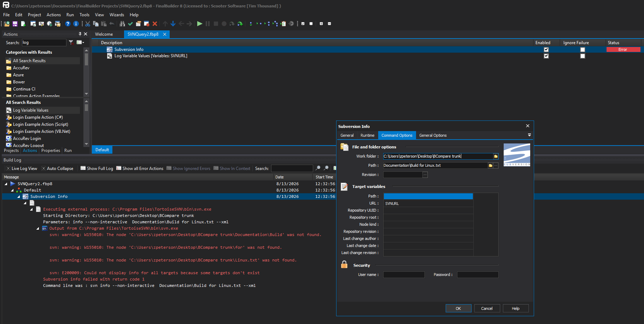644x324 pixels.
Task: Switch to the General Options tab
Action: 433,135
